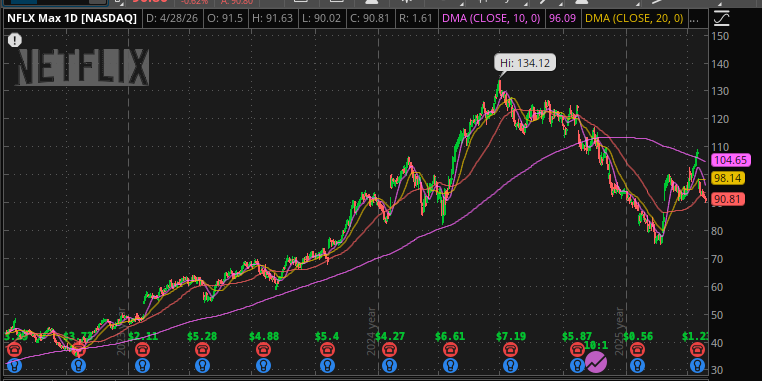Image resolution: width=762 pixels, height=381 pixels.
Task: Click the pink '96.09' DMA value
Action: (x=562, y=19)
